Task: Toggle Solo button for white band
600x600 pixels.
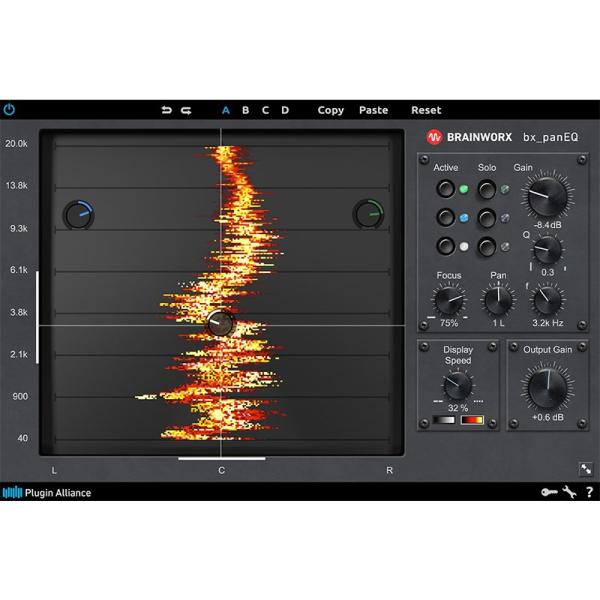Action: (x=487, y=247)
